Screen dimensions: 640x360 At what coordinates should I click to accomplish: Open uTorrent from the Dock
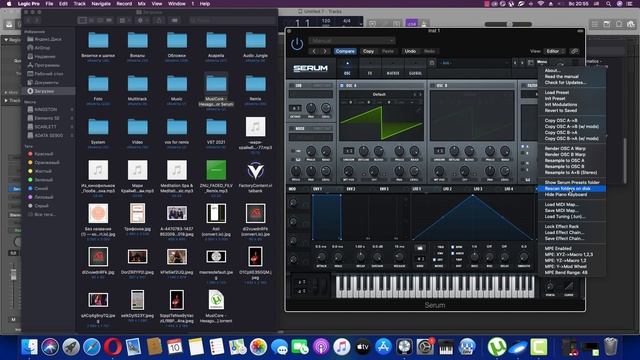pyautogui.click(x=497, y=347)
